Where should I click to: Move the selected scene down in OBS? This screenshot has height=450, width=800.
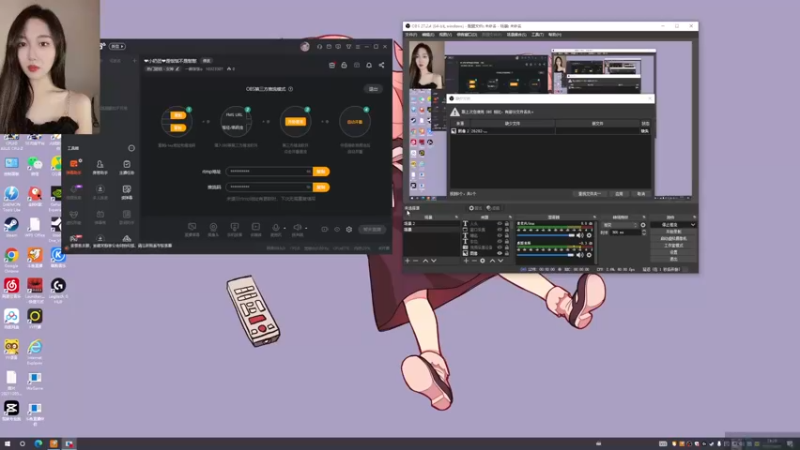(x=434, y=261)
